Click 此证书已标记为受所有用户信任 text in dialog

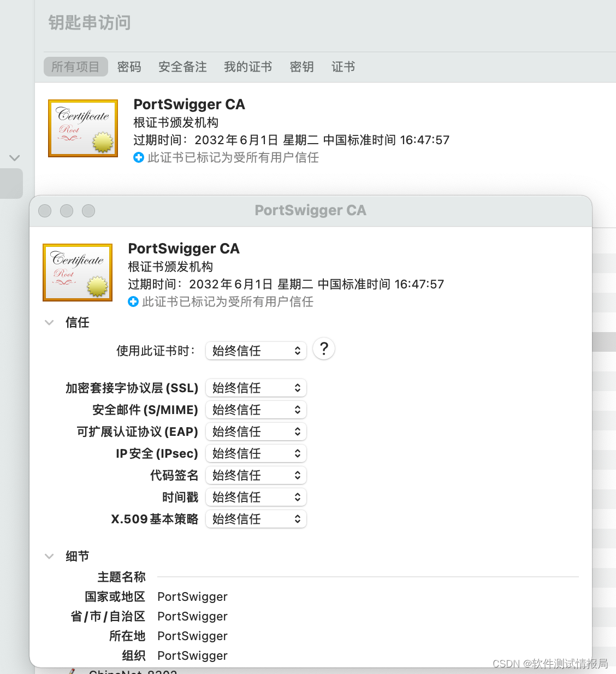pyautogui.click(x=228, y=301)
